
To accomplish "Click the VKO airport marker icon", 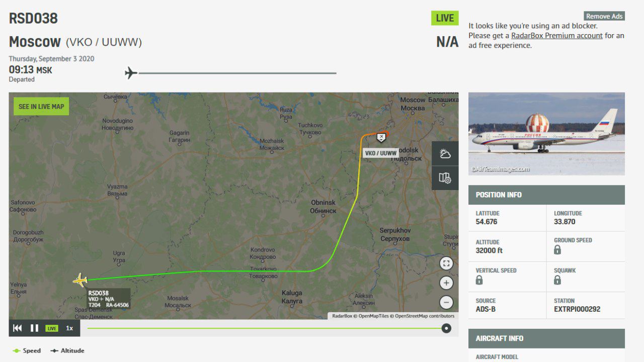I will [381, 137].
